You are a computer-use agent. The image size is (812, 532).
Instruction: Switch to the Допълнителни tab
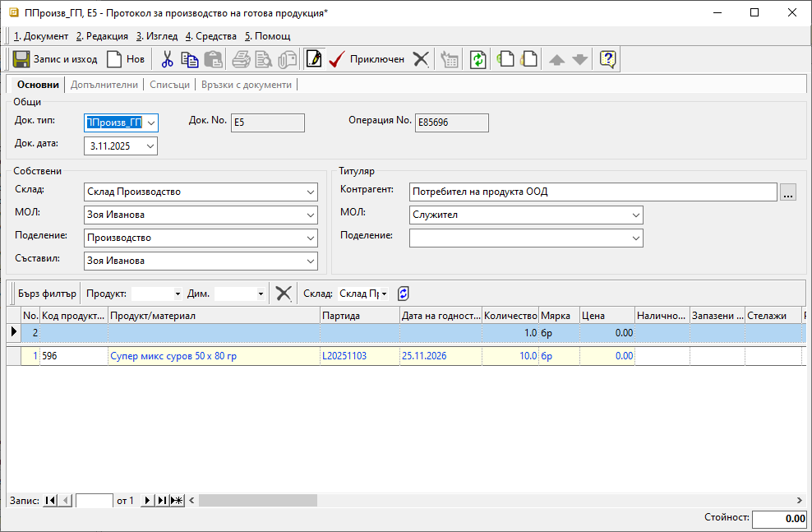[104, 85]
